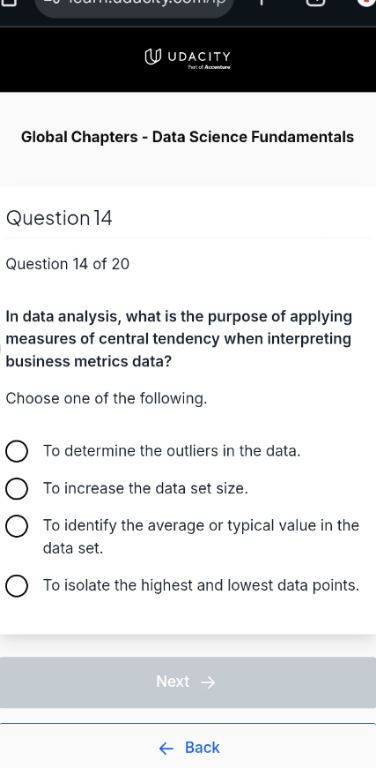Open the browser menu at the top right
This screenshot has height=768, width=376.
[367, 2]
